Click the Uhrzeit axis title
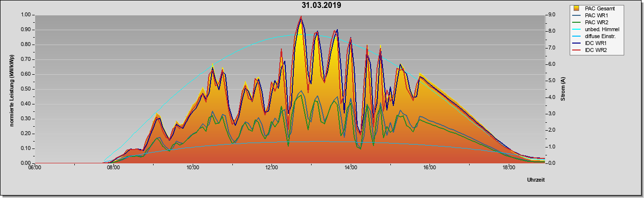The height and width of the screenshot is (198, 644). click(536, 180)
